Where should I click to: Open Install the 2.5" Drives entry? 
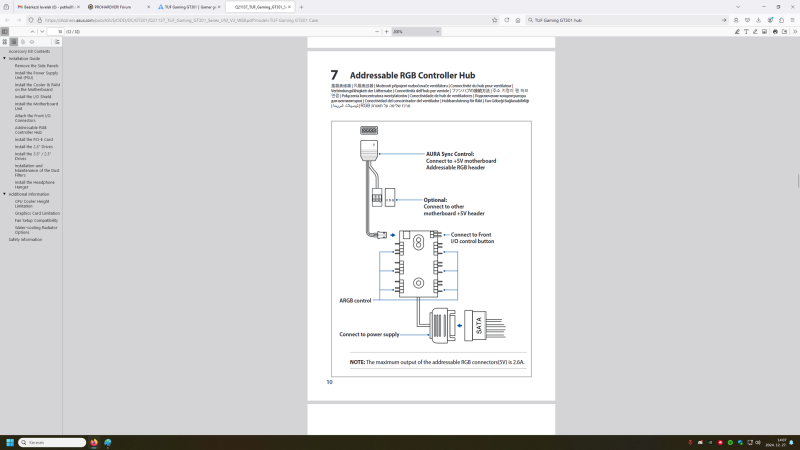pyautogui.click(x=34, y=147)
